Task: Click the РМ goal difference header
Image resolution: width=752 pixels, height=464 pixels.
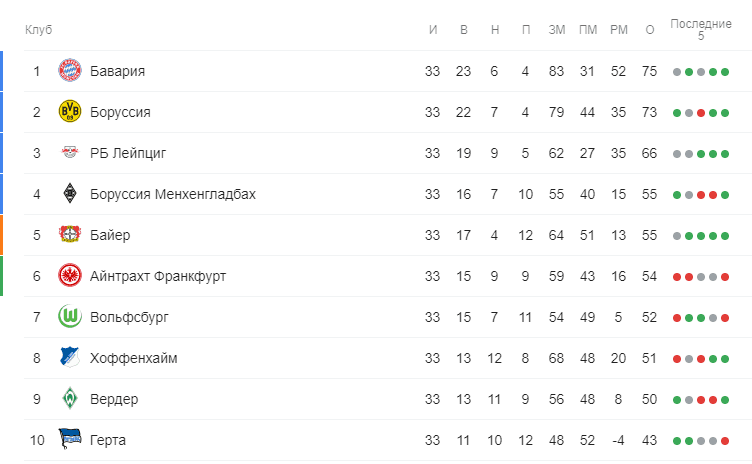Action: coord(619,30)
